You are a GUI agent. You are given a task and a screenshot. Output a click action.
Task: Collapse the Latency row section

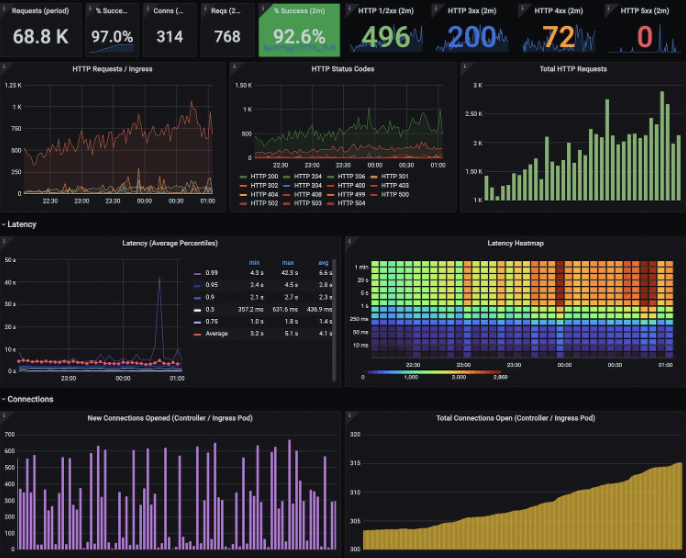21,224
